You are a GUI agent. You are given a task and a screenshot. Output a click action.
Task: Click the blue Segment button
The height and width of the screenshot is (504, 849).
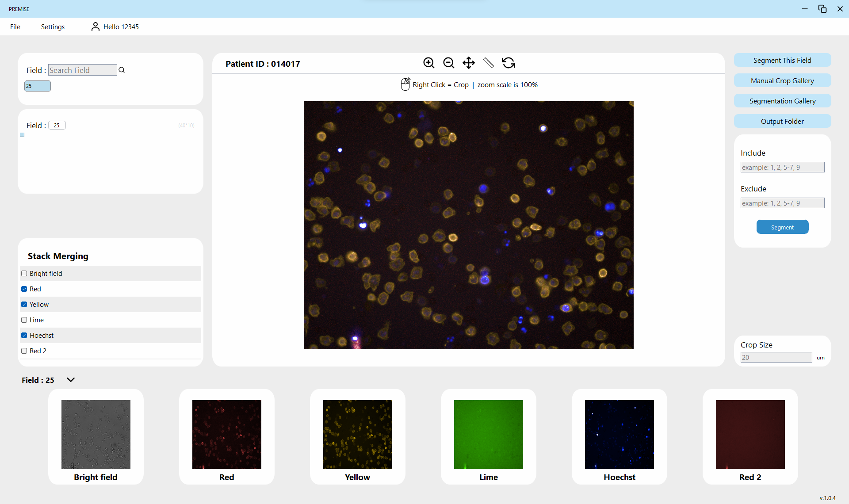[782, 227]
